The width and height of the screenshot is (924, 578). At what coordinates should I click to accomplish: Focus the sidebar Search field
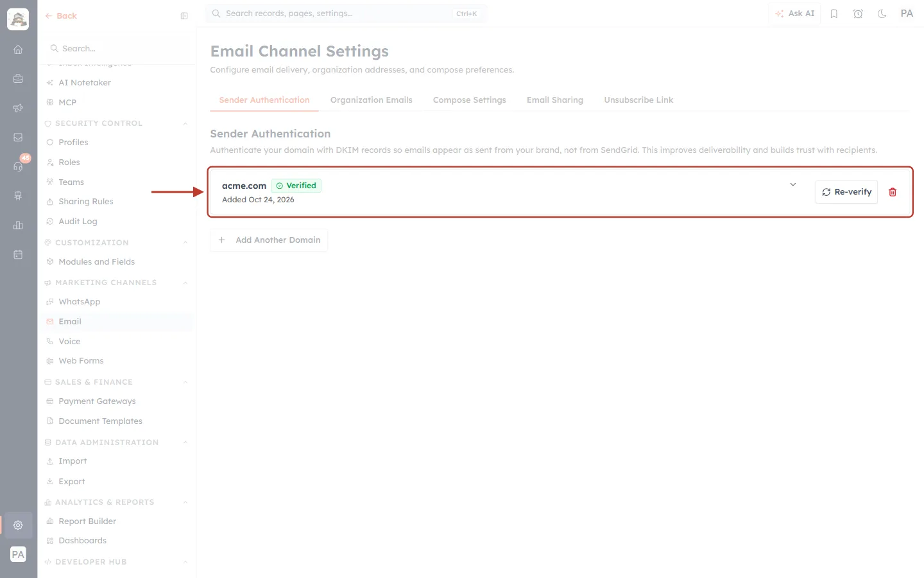click(x=117, y=48)
